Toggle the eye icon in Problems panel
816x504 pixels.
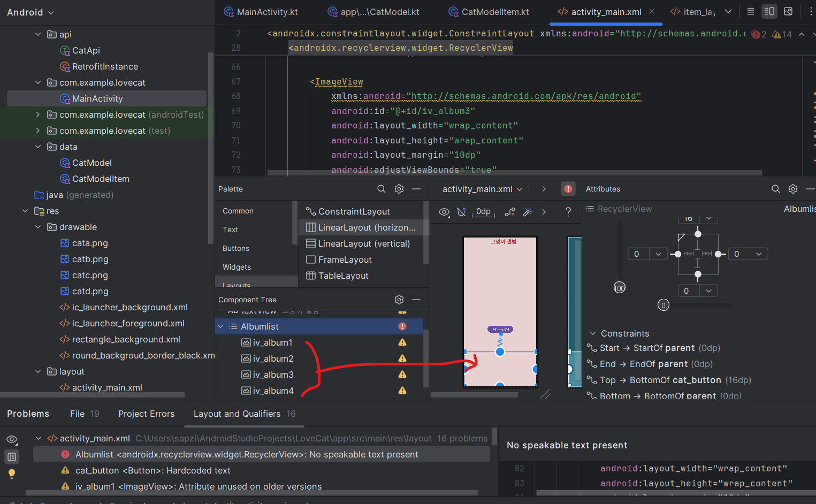pos(12,439)
